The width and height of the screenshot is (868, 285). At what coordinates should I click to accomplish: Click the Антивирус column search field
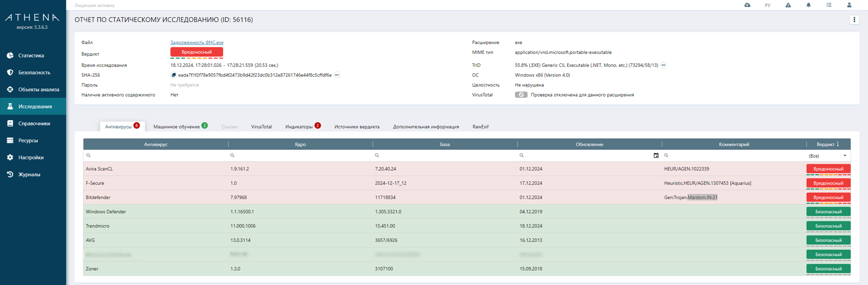[x=158, y=155]
